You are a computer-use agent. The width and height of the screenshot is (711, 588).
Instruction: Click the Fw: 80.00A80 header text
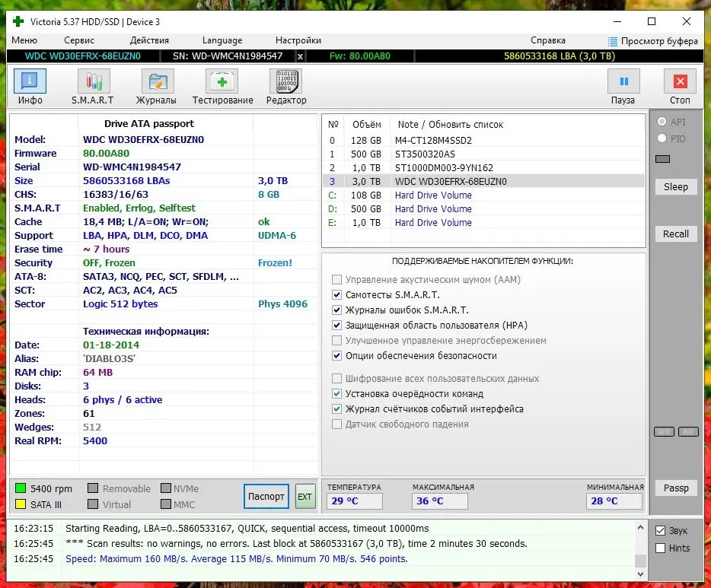coord(359,56)
